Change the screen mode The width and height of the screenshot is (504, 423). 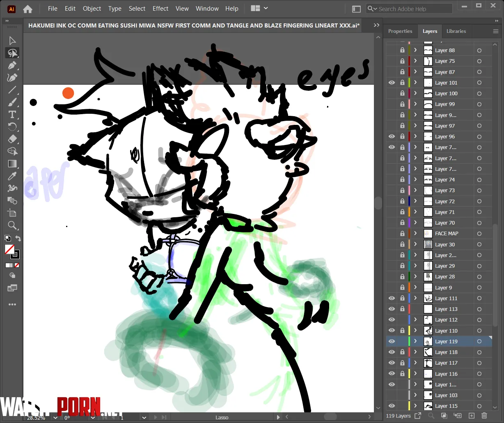[x=12, y=288]
